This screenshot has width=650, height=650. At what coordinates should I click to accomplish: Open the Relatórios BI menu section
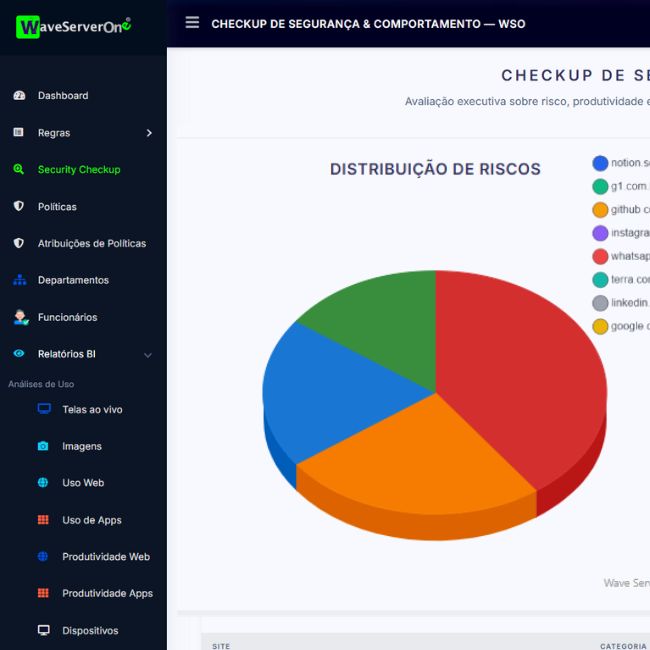tap(67, 354)
